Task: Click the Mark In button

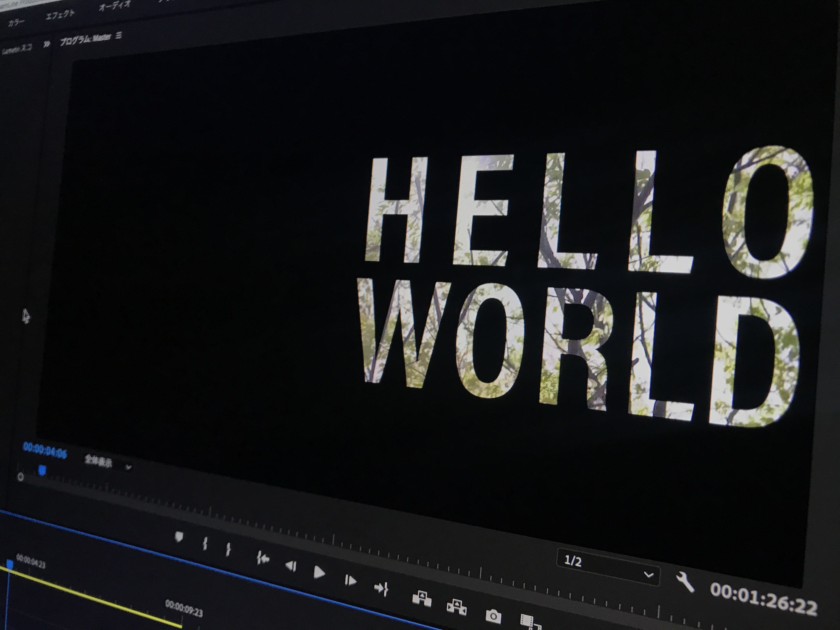Action: pyautogui.click(x=205, y=544)
